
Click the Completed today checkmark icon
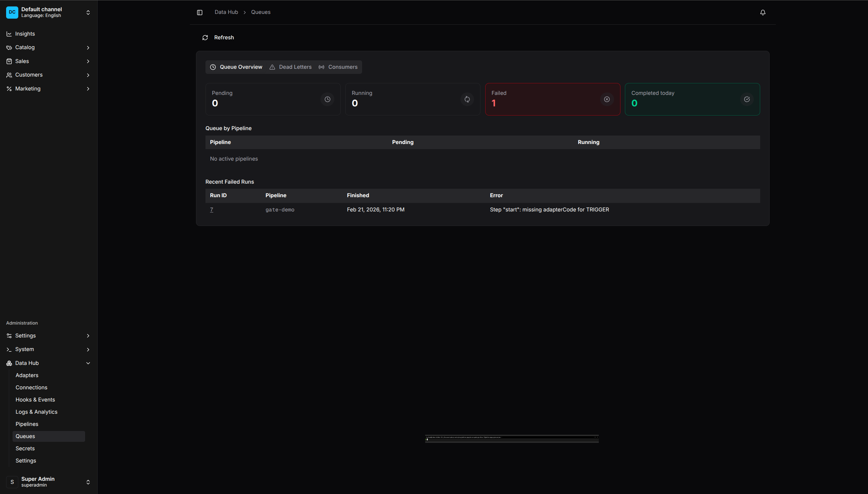pos(747,99)
